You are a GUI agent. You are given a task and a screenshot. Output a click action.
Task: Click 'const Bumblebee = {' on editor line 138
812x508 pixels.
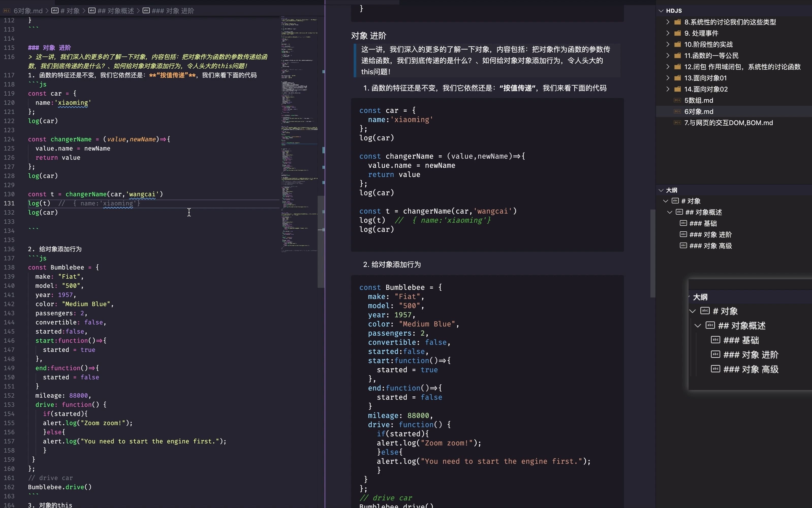[64, 267]
